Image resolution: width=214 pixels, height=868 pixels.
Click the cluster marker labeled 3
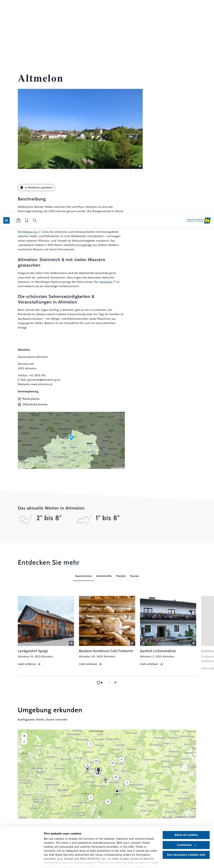tap(127, 782)
